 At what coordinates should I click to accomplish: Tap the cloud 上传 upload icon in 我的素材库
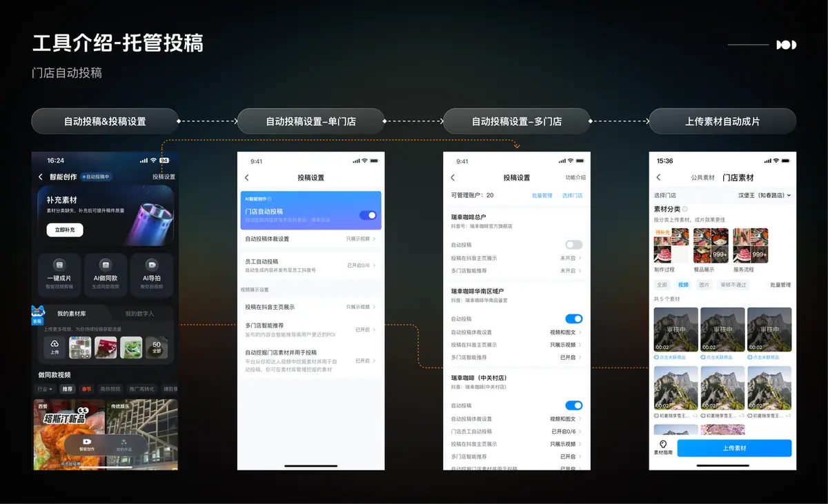coord(55,347)
